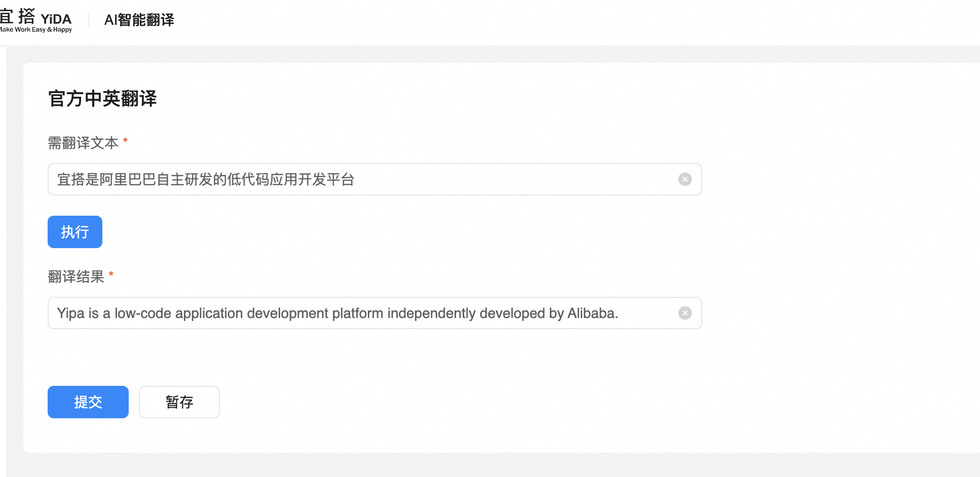The height and width of the screenshot is (477, 980).
Task: Focus the 需翻译文本 input field
Action: coord(456,179)
